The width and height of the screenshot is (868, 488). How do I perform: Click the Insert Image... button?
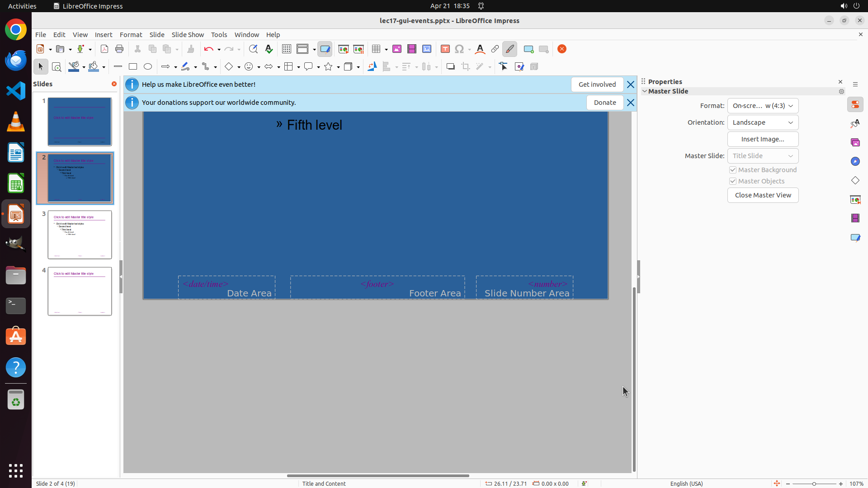[x=763, y=139]
